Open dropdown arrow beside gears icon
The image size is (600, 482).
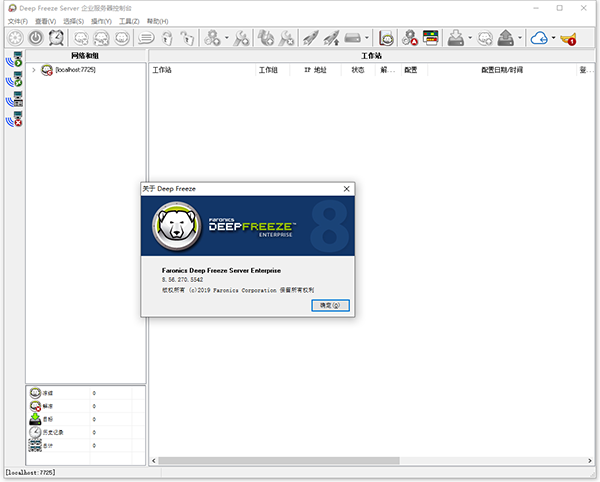coord(227,37)
